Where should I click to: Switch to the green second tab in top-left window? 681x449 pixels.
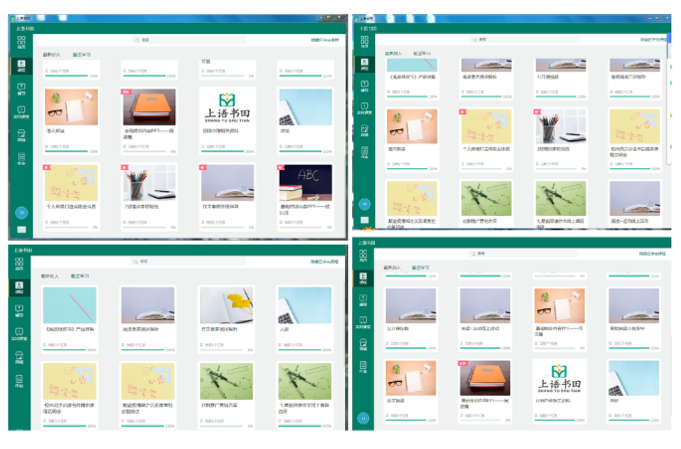point(82,55)
